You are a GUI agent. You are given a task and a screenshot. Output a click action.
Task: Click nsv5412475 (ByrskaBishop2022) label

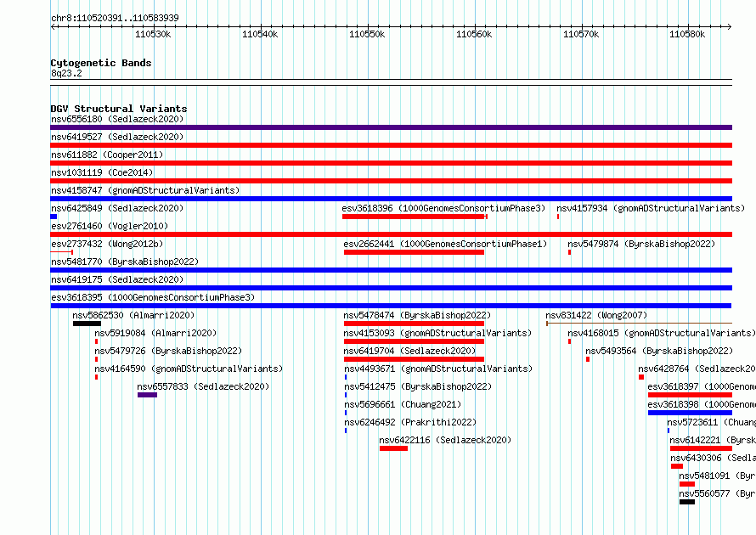click(418, 386)
